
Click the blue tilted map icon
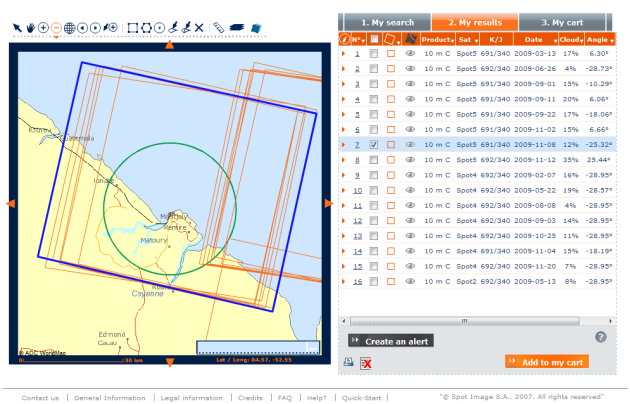[256, 28]
